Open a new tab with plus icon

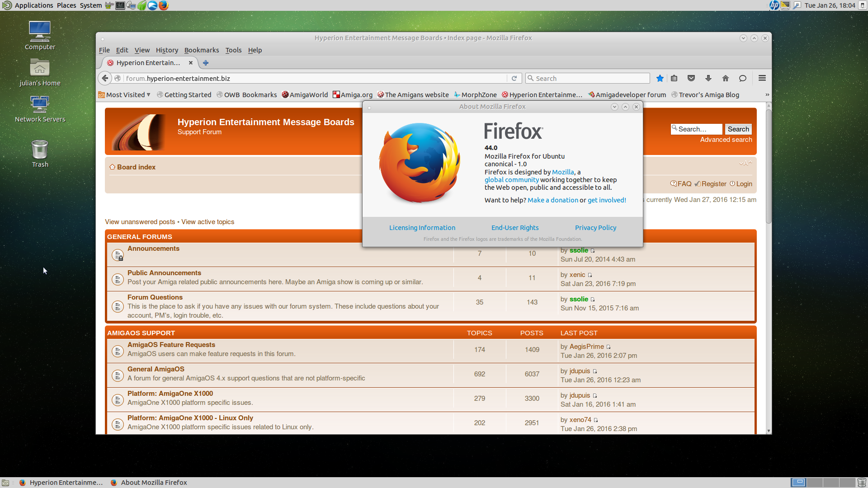click(x=206, y=63)
